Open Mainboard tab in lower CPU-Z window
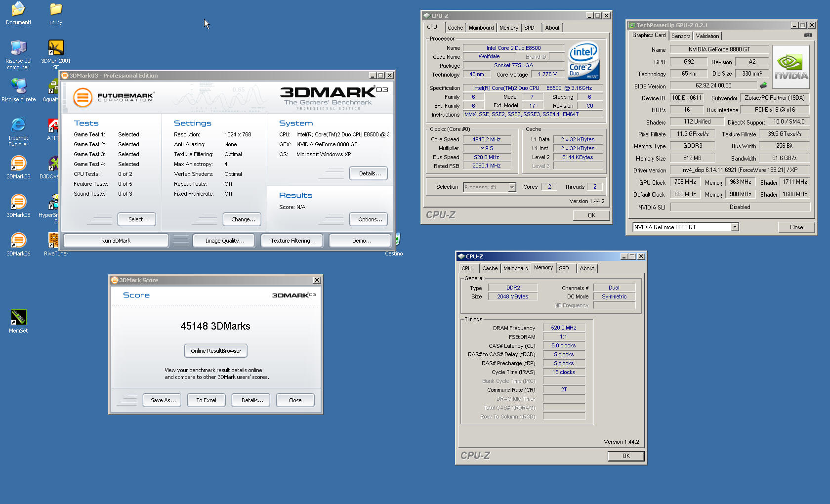This screenshot has height=504, width=830. 516,269
